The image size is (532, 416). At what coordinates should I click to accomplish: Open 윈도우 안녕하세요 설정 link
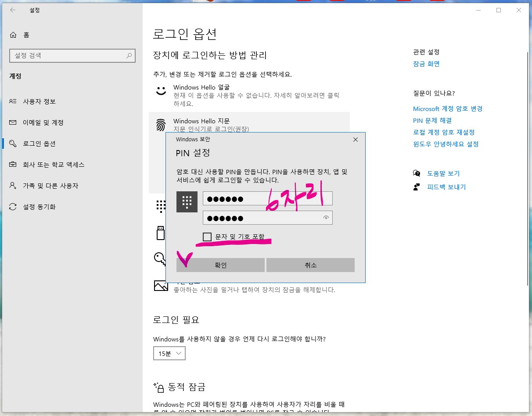tap(446, 144)
